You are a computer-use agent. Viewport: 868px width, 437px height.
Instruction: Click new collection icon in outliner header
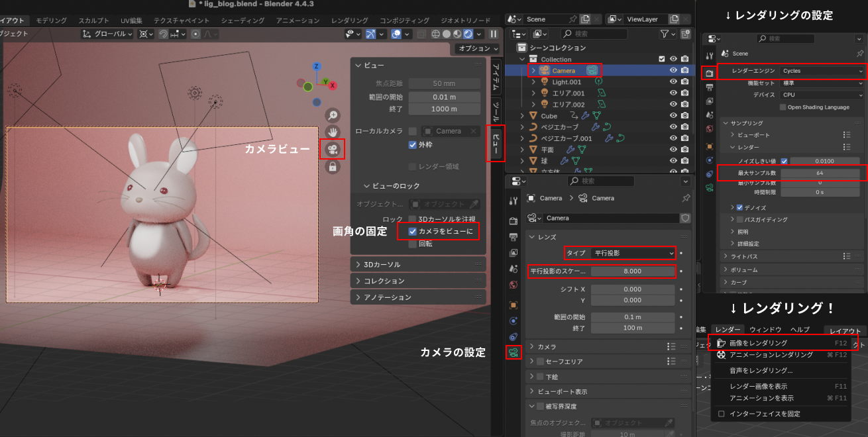684,33
